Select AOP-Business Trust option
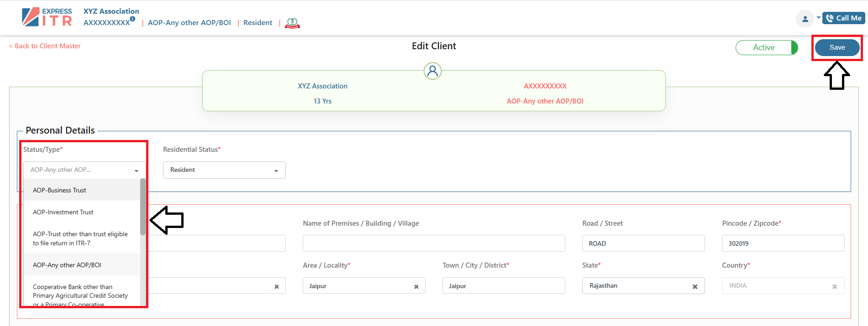Screen dimensions: 868x326 [82, 190]
